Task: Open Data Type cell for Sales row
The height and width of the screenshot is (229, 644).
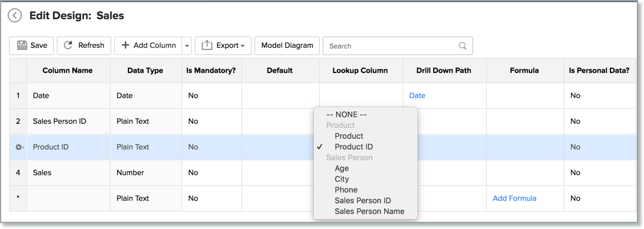Action: tap(146, 173)
